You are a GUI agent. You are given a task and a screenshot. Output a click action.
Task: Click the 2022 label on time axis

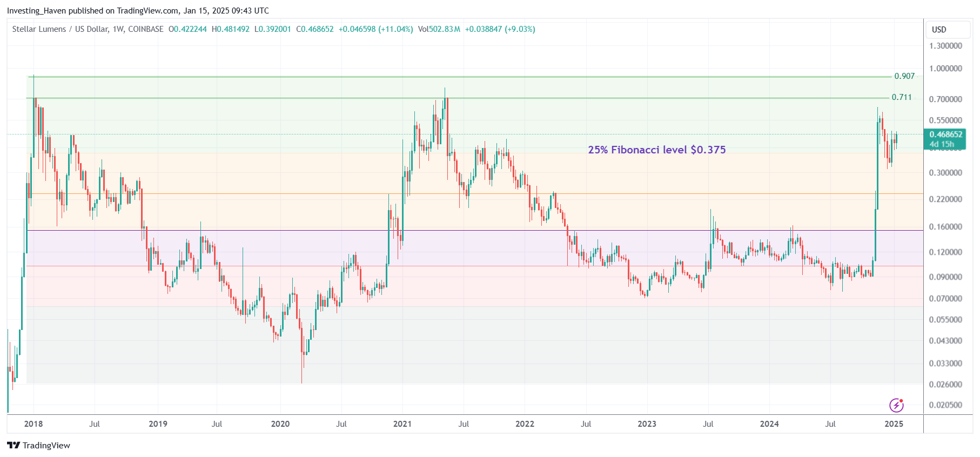tap(525, 424)
